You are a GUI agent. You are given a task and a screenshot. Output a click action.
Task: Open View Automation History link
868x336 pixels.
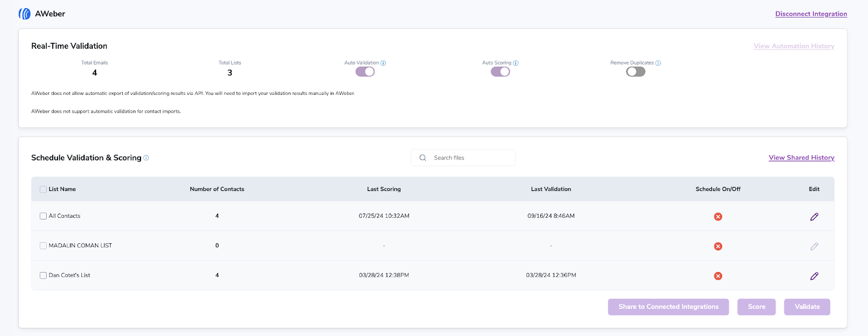794,46
